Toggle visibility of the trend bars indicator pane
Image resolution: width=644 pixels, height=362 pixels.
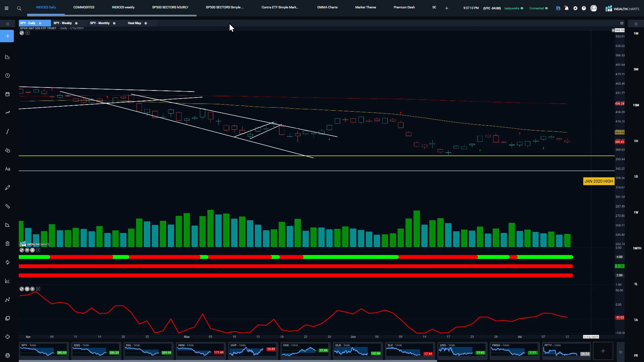tap(22, 250)
